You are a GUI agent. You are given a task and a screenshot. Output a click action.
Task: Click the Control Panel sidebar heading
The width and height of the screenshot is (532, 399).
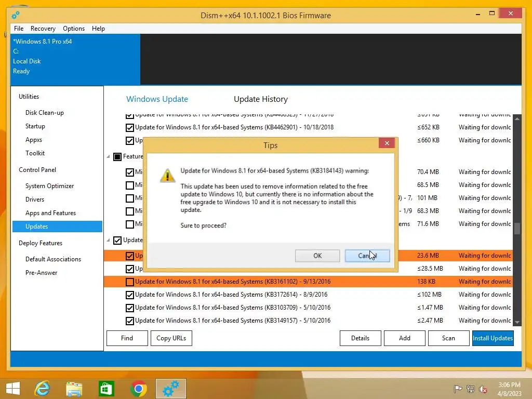coord(37,170)
